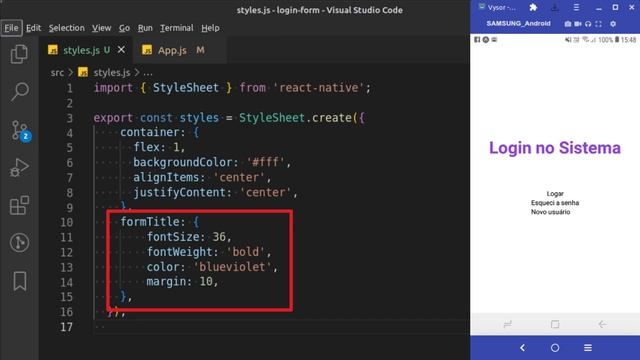Click the 'flex: 1' line
Image resolution: width=640 pixels, height=360 pixels.
point(159,147)
